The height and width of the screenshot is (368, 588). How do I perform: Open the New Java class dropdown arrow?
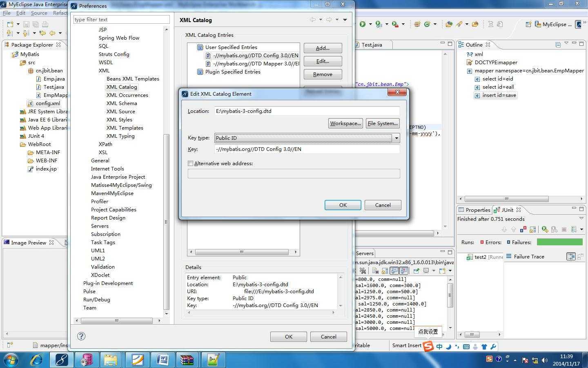435,24
